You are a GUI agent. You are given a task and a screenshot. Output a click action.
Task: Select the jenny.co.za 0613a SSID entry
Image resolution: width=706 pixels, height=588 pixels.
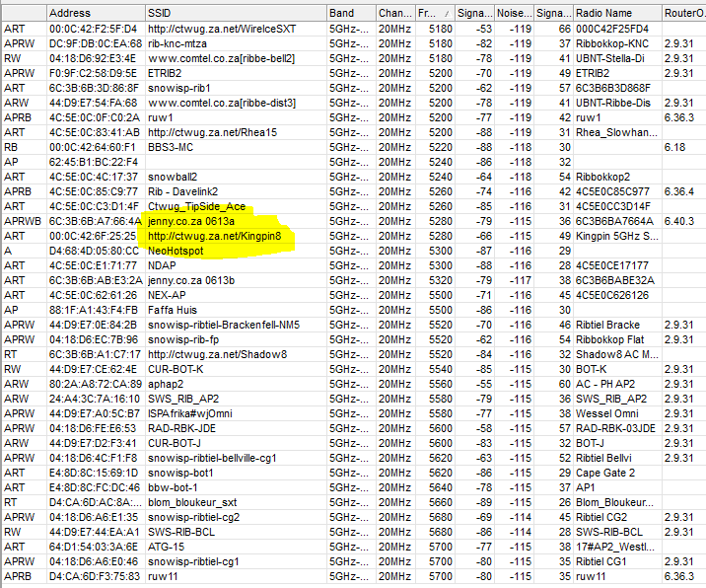coord(191,222)
